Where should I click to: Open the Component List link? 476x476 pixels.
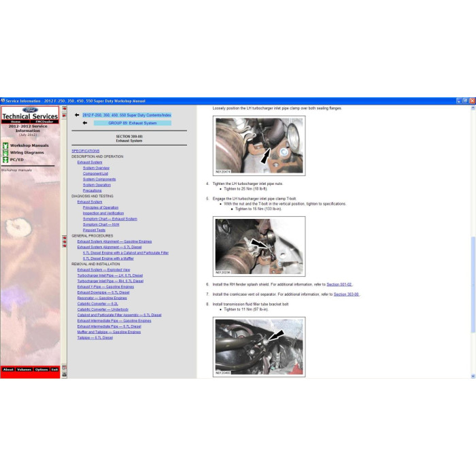(95, 173)
